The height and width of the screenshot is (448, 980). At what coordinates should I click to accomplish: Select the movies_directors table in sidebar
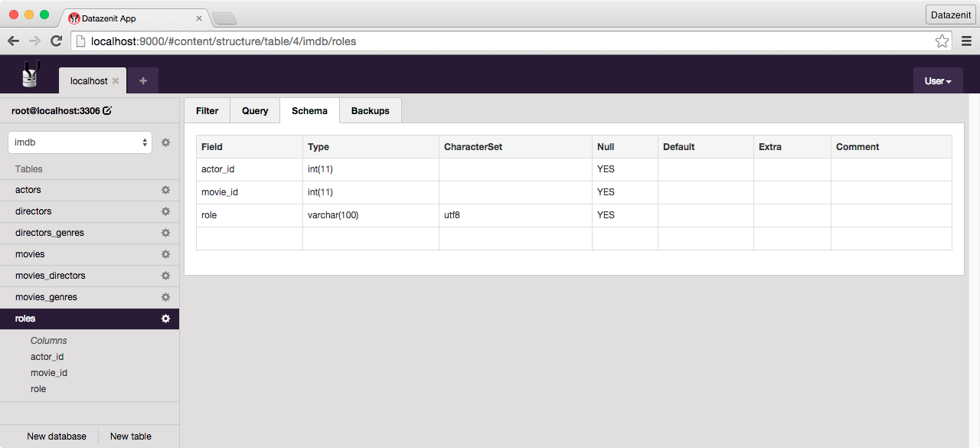pos(51,276)
